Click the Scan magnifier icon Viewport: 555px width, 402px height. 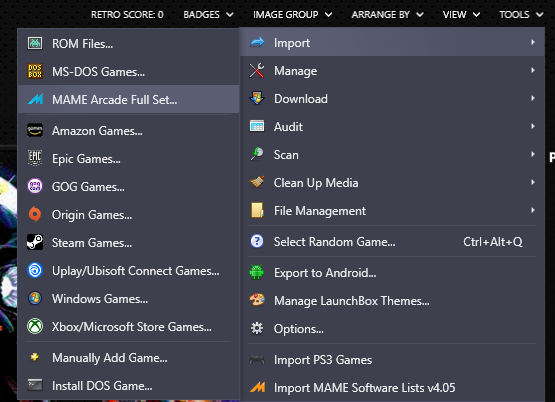[257, 154]
